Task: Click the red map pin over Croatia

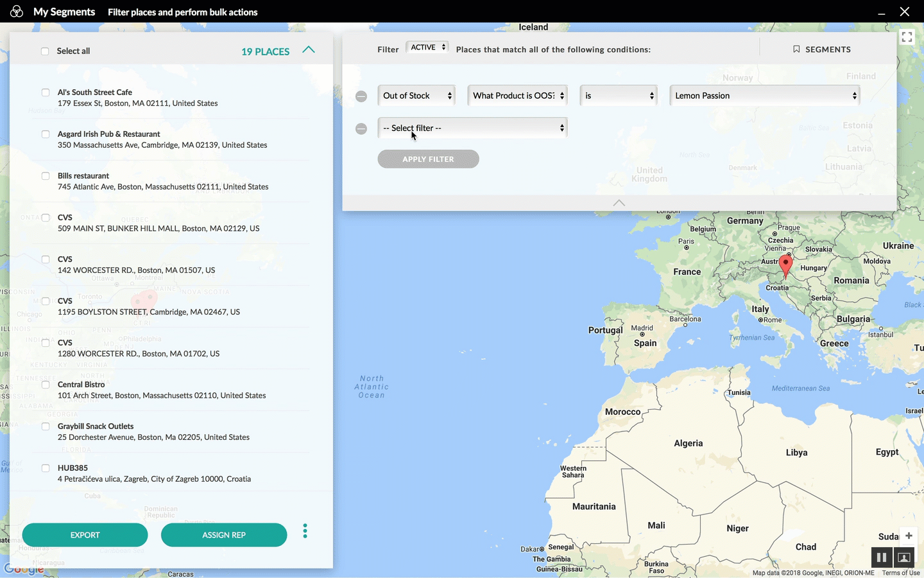Action: 785,265
